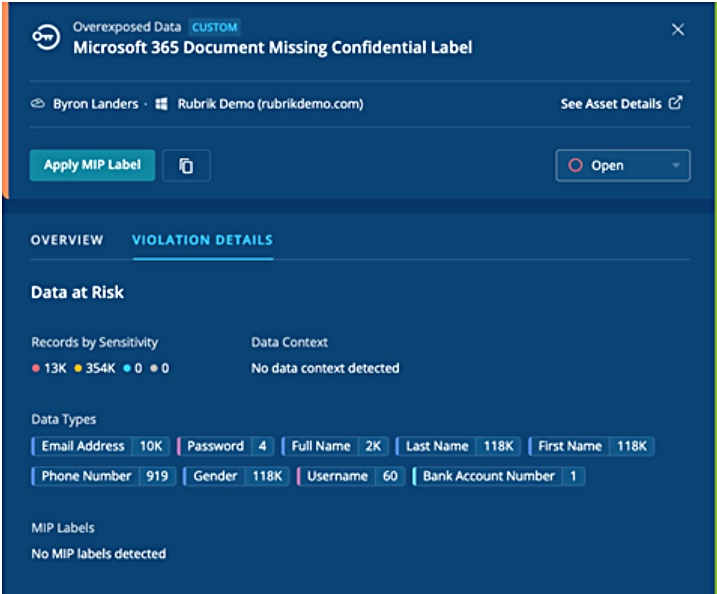Viewport: 717px width, 594px height.
Task: Click the gray 0 sensitivity count
Action: point(160,368)
